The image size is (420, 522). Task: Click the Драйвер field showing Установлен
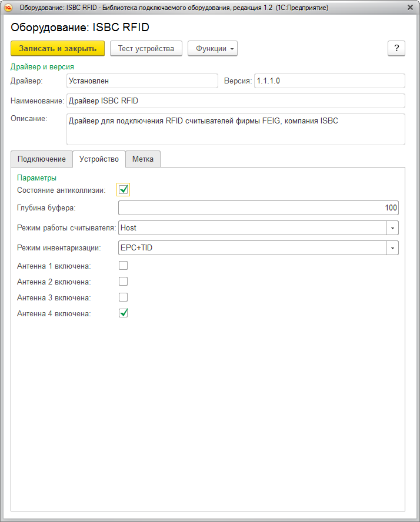click(142, 81)
